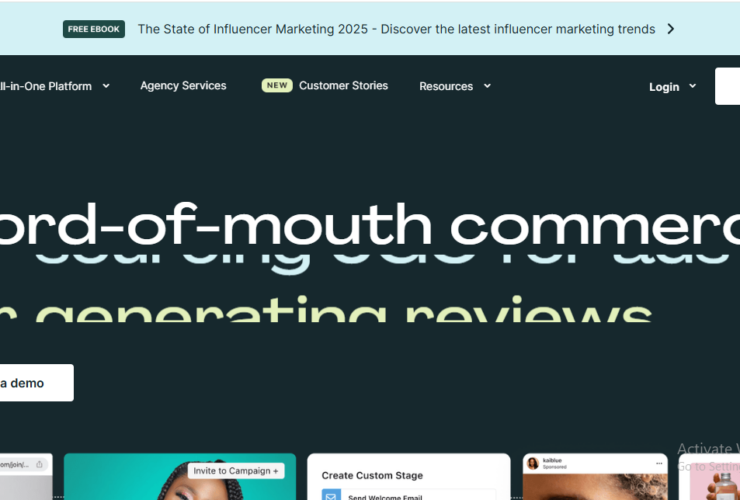The image size is (740, 500).
Task: Click the kaiblue profile avatar
Action: point(533,464)
